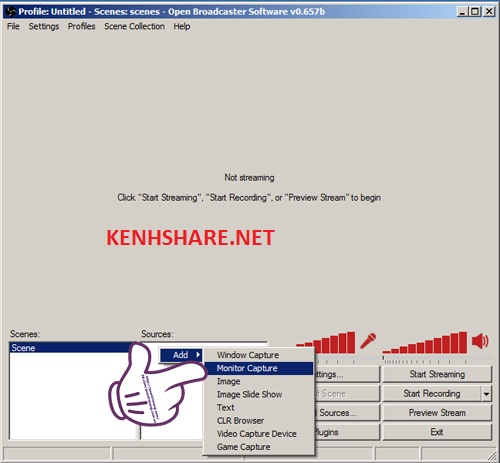This screenshot has height=463, width=500.
Task: Click the Preview Stream button
Action: tap(437, 413)
